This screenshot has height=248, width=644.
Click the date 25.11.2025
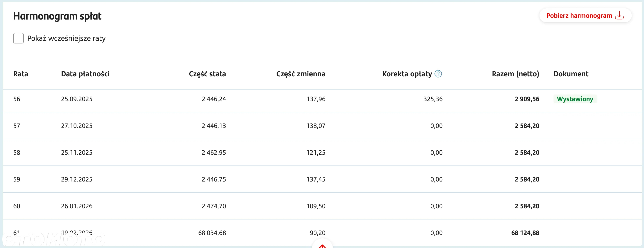point(77,152)
